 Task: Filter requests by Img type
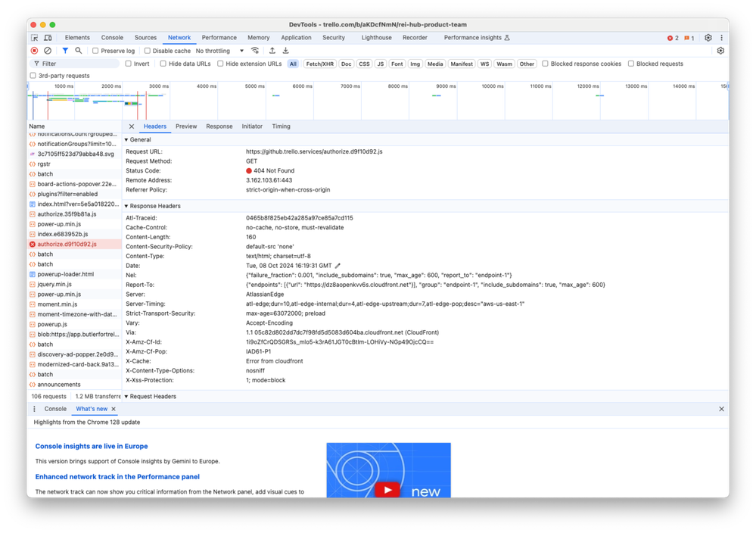(x=415, y=64)
